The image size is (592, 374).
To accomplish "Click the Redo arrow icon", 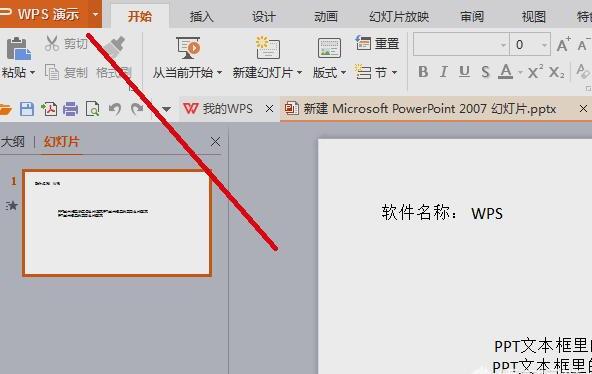I will (137, 109).
